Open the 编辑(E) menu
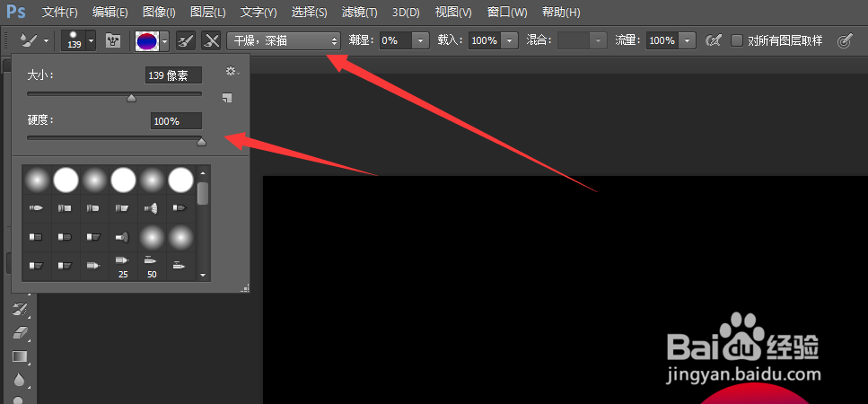This screenshot has height=404, width=868. pyautogui.click(x=110, y=13)
